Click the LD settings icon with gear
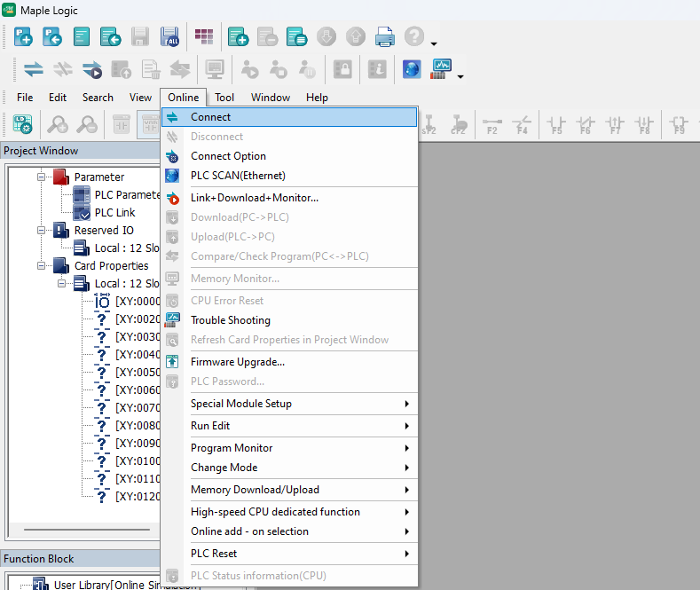 (x=22, y=124)
